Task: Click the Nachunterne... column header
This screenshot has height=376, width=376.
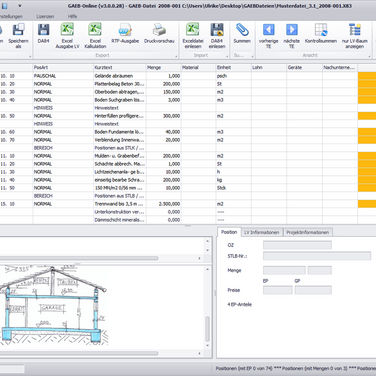Action: tap(340, 67)
